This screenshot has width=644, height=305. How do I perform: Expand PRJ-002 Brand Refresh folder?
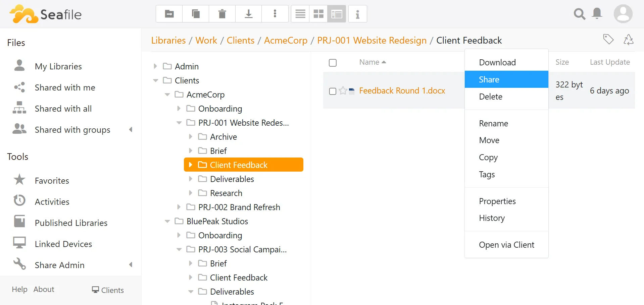pyautogui.click(x=179, y=207)
